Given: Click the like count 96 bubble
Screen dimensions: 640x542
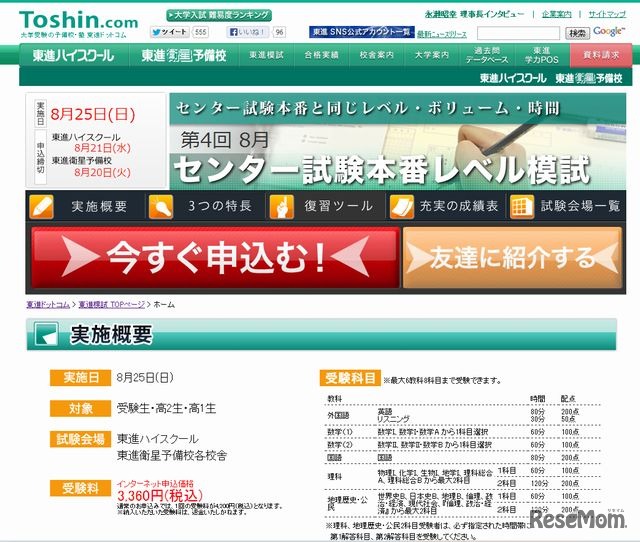Looking at the screenshot, I should [279, 32].
